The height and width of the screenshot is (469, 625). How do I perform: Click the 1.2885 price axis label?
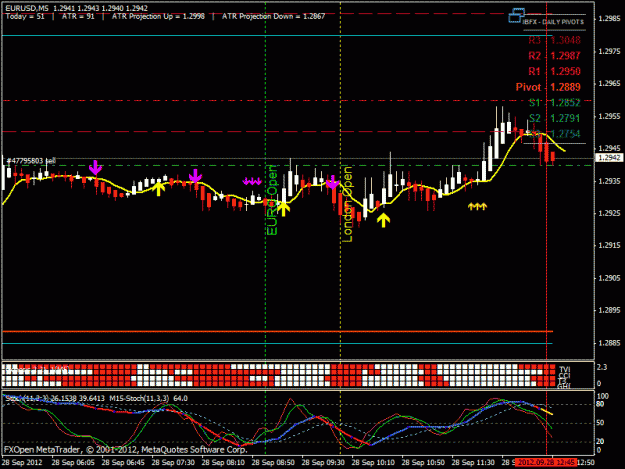pyautogui.click(x=609, y=343)
